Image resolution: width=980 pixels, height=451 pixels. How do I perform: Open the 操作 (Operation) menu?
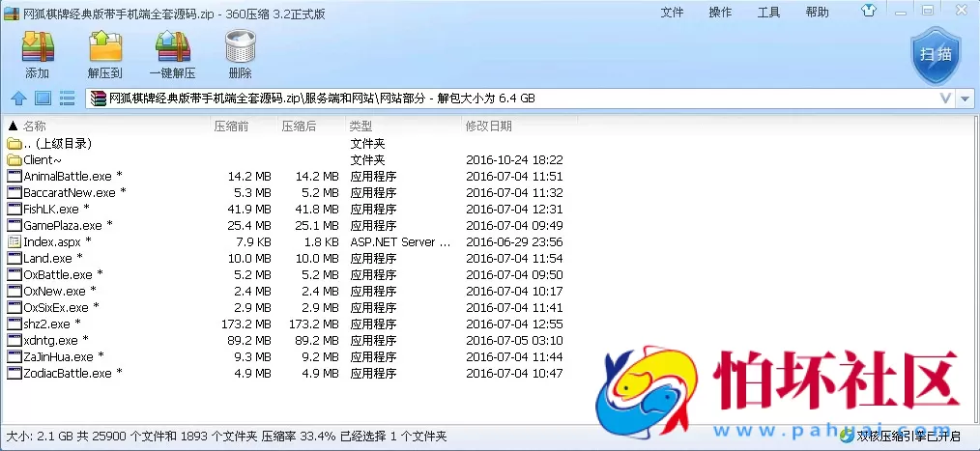[720, 13]
